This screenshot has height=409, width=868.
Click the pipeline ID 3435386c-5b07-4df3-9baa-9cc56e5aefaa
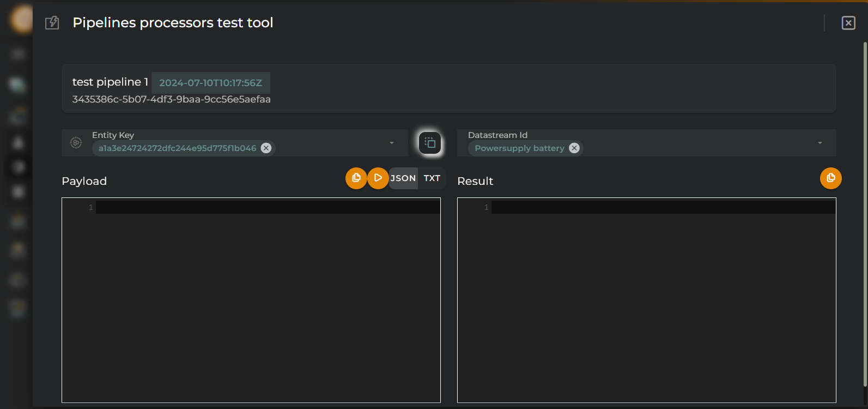[172, 99]
